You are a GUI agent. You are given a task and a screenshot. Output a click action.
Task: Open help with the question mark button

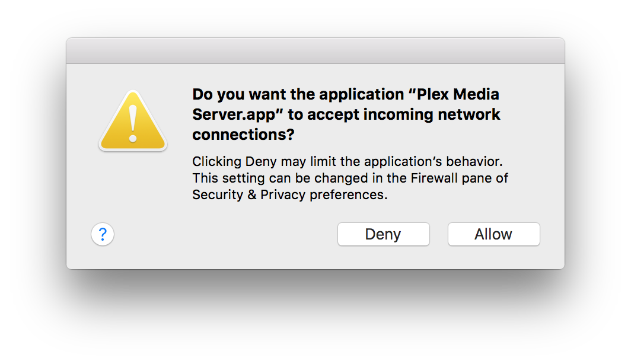(x=103, y=234)
